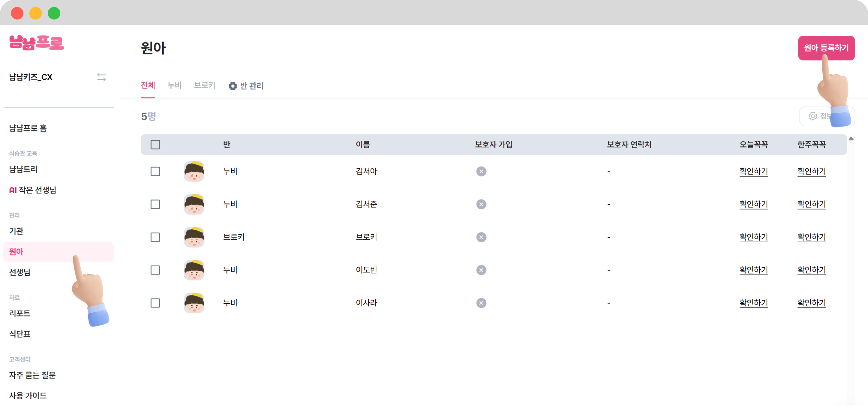Open 김서아's 오늘꼭꼭 확인하기 link
868x418 pixels.
point(753,171)
